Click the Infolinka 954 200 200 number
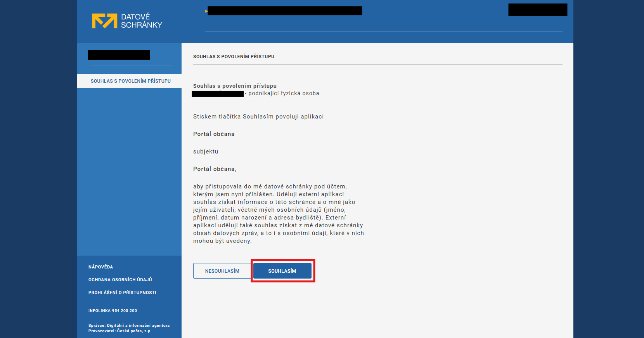The width and height of the screenshot is (644, 338). [x=113, y=311]
